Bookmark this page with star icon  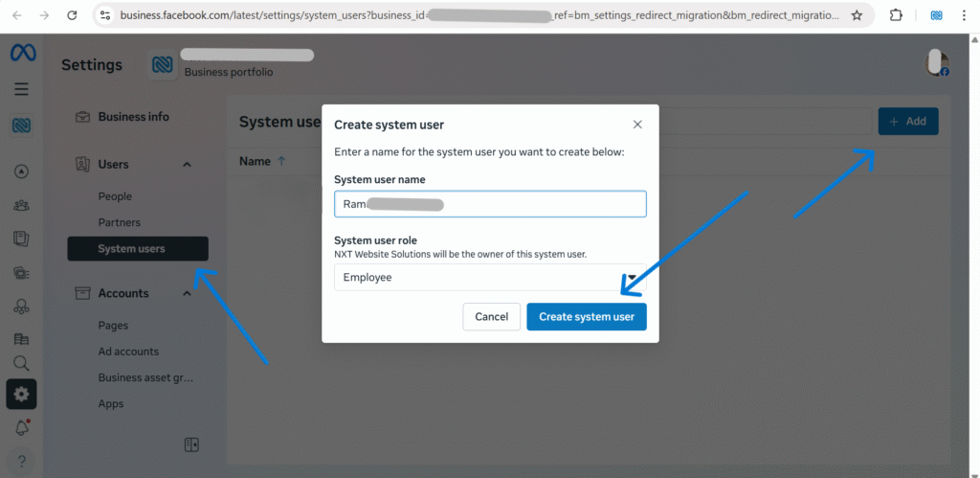pyautogui.click(x=857, y=15)
